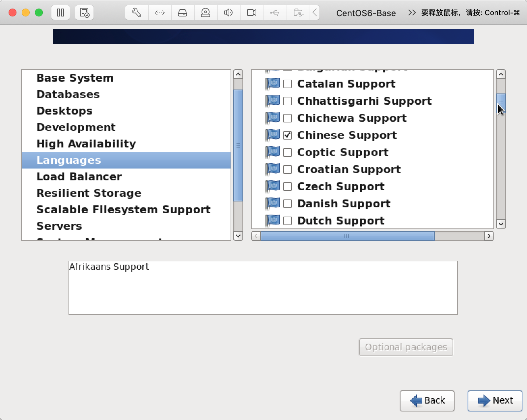527x420 pixels.
Task: Collapse toolbar icons with left chevron
Action: point(315,13)
